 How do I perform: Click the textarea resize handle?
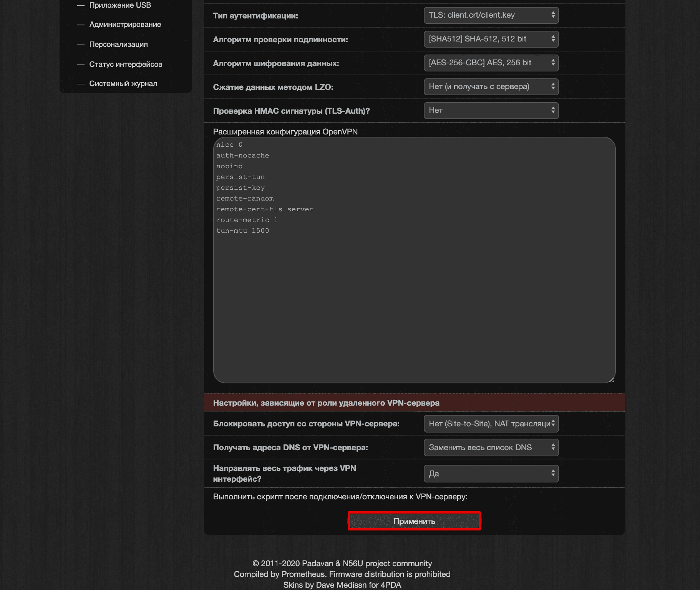click(612, 380)
